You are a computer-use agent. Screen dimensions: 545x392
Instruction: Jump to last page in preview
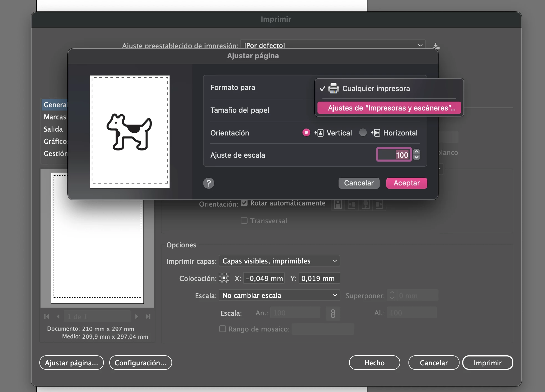(148, 316)
